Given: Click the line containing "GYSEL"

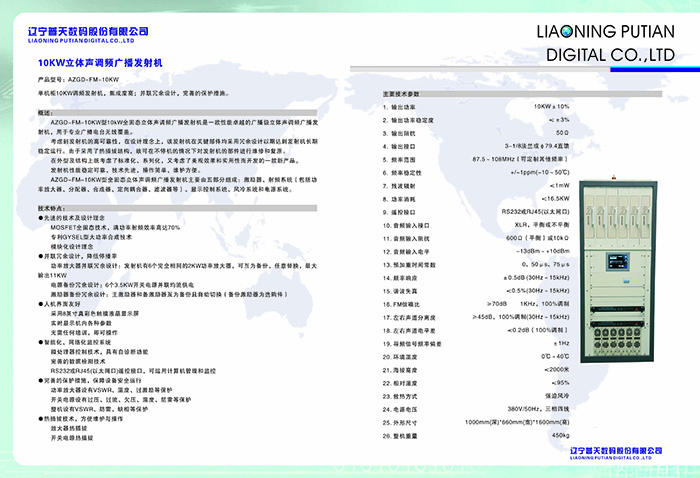Looking at the screenshot, I should [91, 237].
